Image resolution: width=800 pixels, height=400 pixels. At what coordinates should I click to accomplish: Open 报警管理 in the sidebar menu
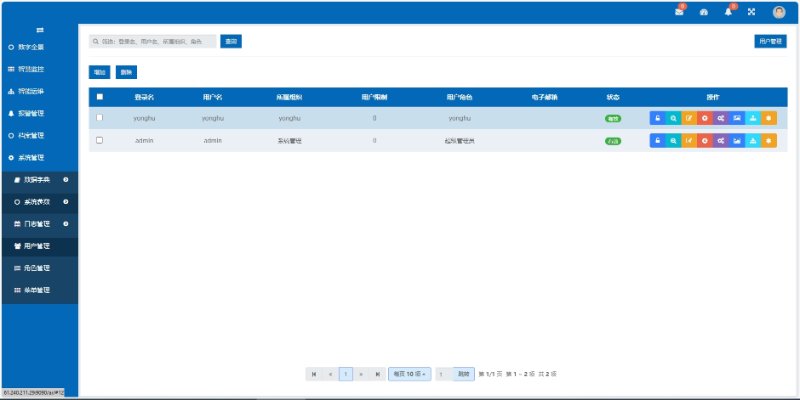coord(30,113)
